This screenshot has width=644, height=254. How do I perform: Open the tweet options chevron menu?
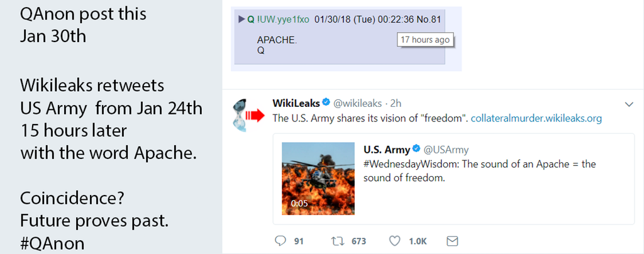point(629,104)
